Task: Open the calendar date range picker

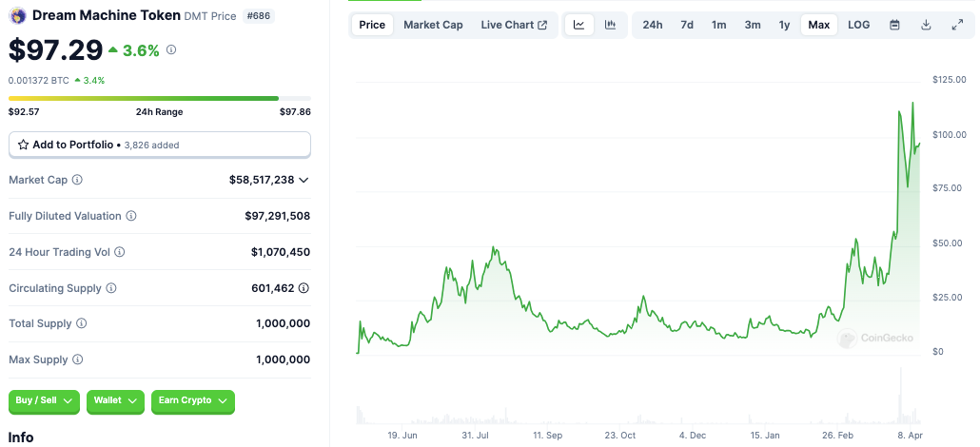Action: coord(894,25)
